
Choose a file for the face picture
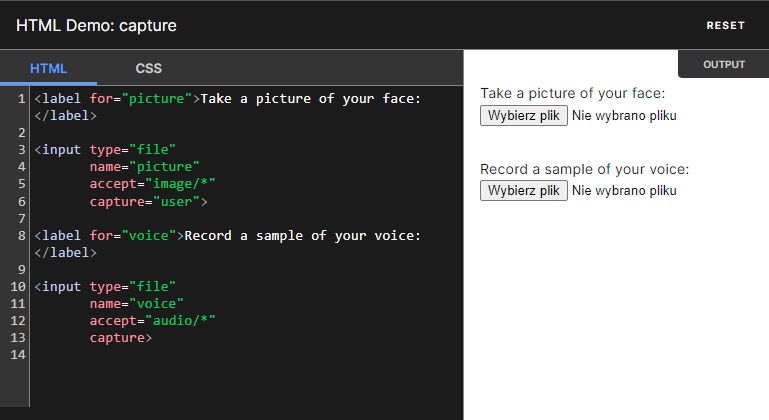click(524, 115)
